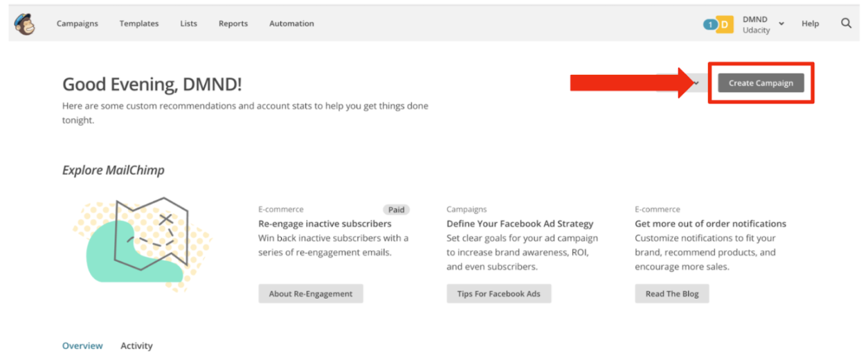Open the Campaigns menu

(78, 24)
